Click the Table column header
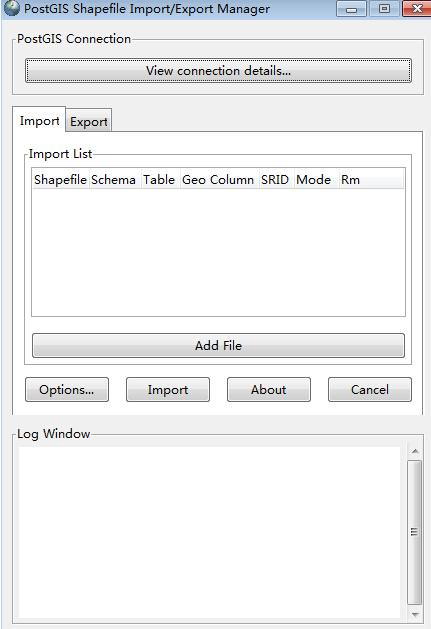 (x=160, y=180)
